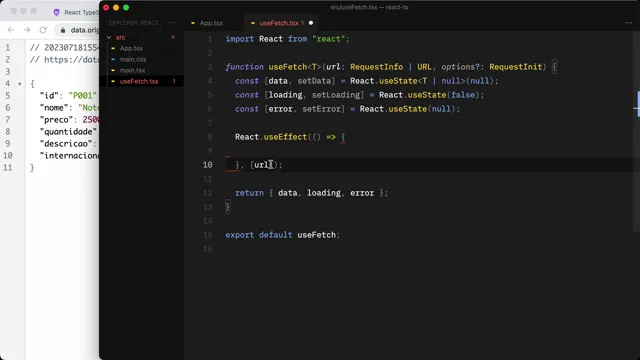
Task: Click the useFetch.tsx file icon in Explorer
Action: [113, 81]
